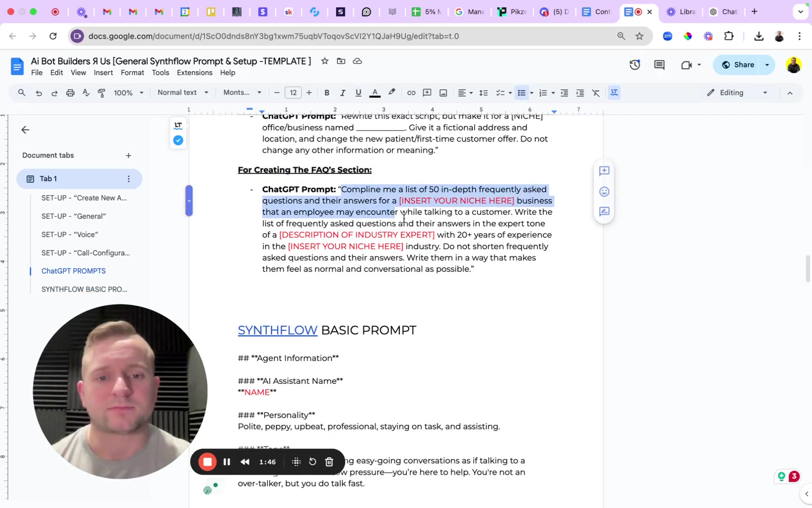The height and width of the screenshot is (508, 812).
Task: Redo the last action
Action: 55,93
